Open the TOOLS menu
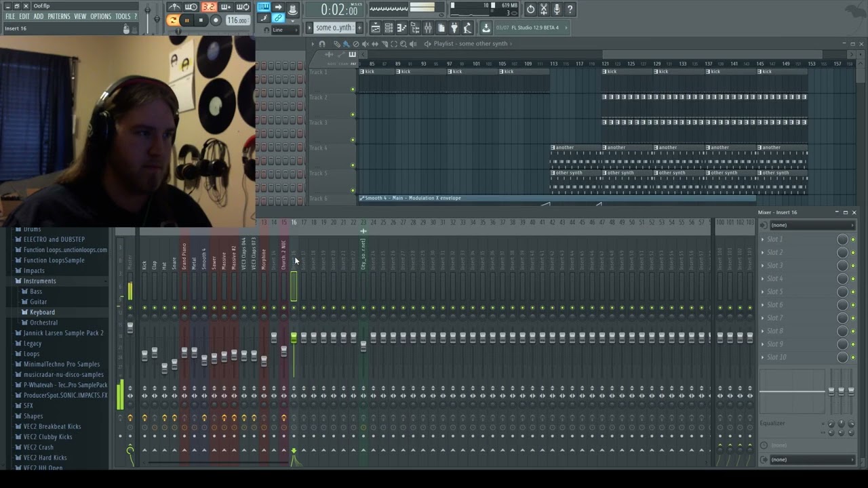The image size is (868, 488). [x=123, y=16]
